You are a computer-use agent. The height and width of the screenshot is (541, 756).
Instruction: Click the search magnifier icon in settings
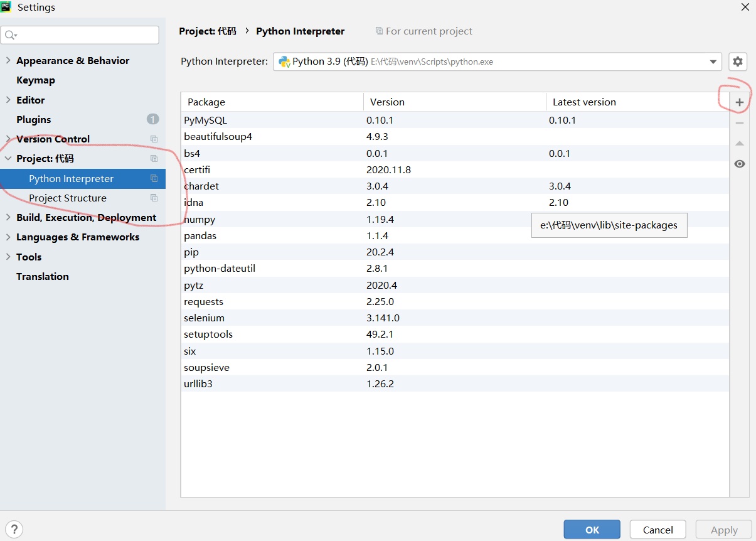point(11,35)
